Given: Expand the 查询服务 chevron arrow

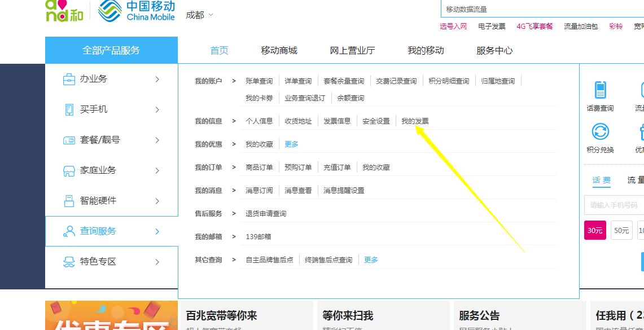Looking at the screenshot, I should pyautogui.click(x=157, y=231).
